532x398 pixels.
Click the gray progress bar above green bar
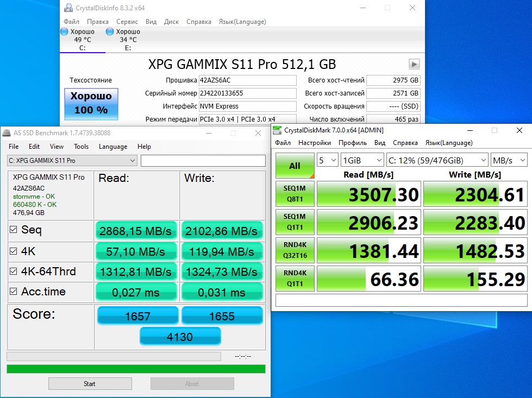[114, 356]
